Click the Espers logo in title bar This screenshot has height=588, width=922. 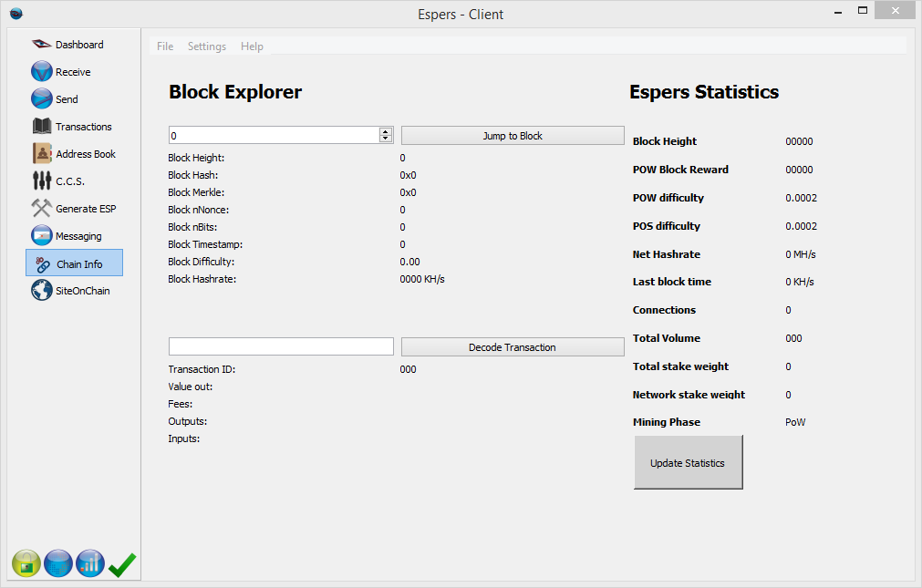coord(16,13)
